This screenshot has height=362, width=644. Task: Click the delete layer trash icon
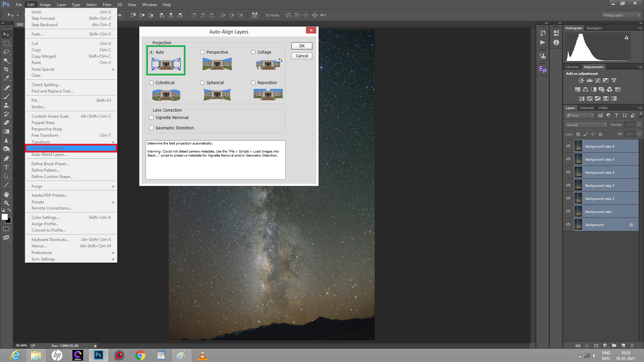[632, 345]
